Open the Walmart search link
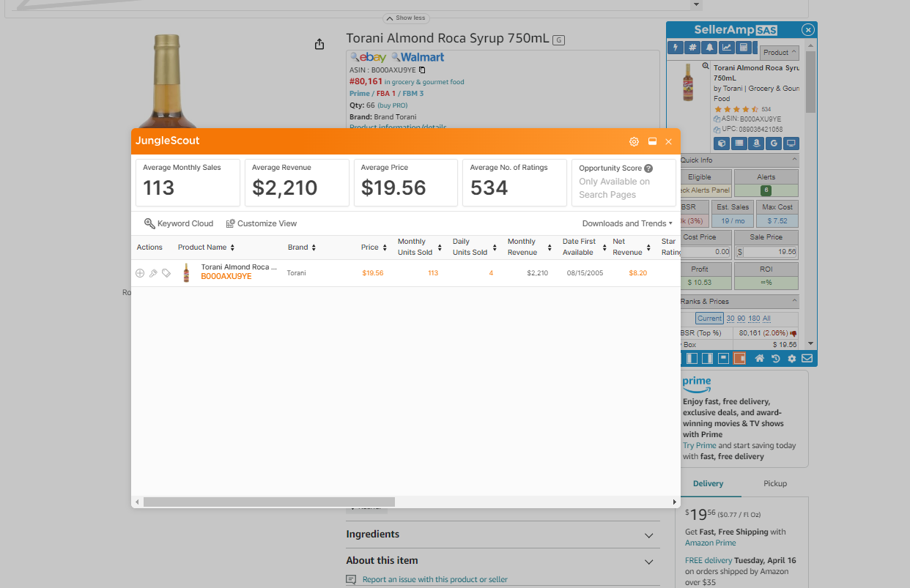The image size is (910, 588). [x=418, y=57]
